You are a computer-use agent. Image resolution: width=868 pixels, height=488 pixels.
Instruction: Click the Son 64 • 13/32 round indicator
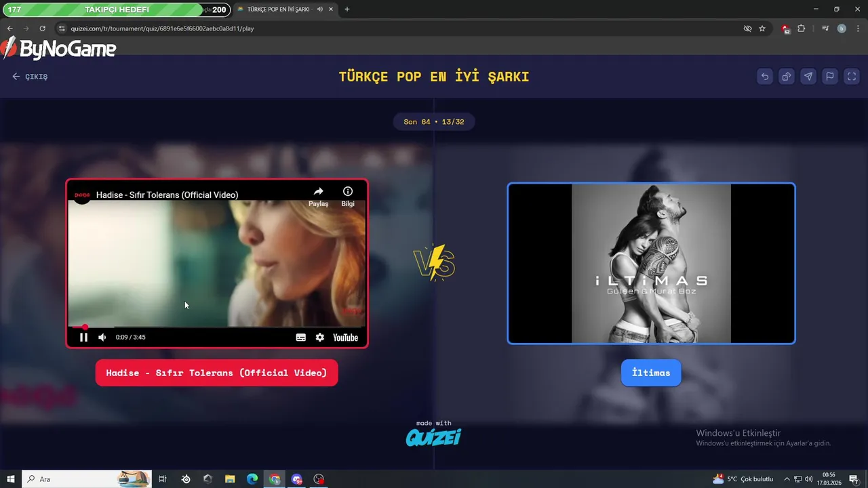pyautogui.click(x=434, y=122)
